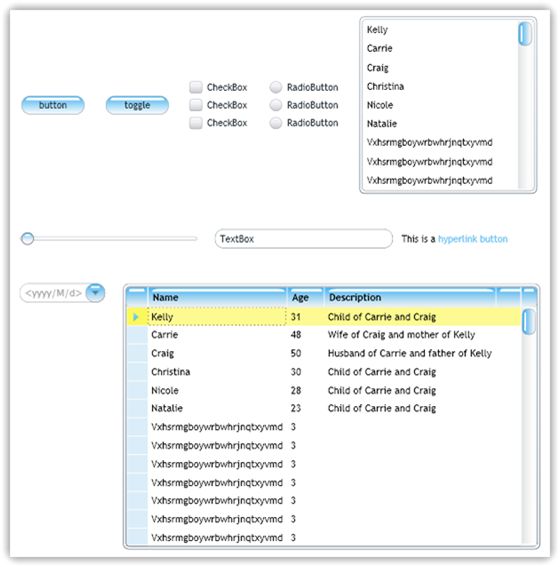560x567 pixels.
Task: Follow the 'hyperlink button' link
Action: 473,239
